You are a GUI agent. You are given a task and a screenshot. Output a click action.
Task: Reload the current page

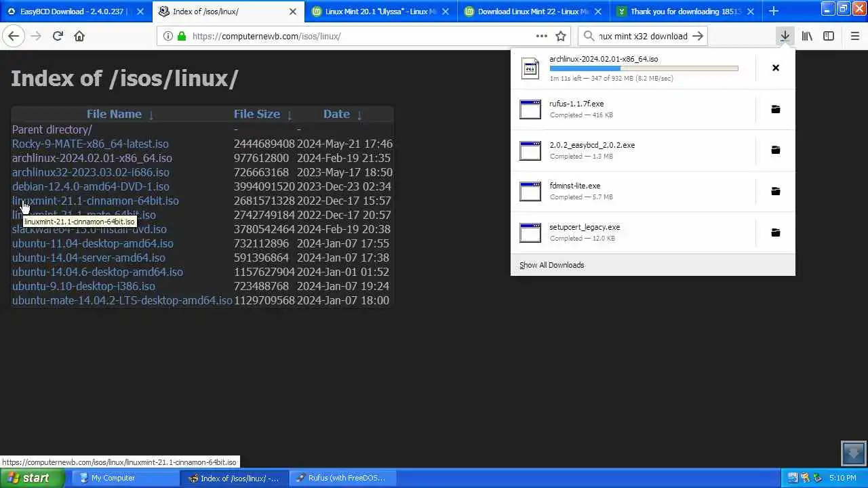point(58,36)
